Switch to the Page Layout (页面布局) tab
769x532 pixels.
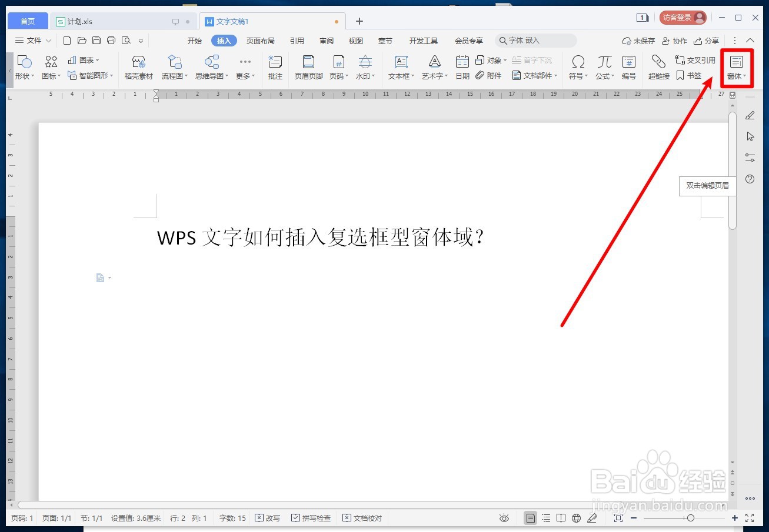[261, 41]
